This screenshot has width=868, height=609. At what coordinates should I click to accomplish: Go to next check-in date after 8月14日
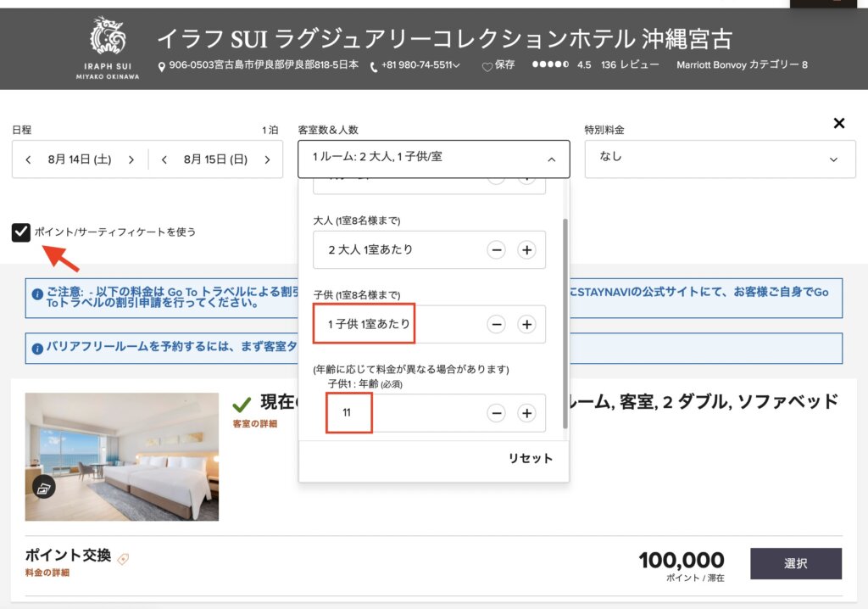click(131, 159)
